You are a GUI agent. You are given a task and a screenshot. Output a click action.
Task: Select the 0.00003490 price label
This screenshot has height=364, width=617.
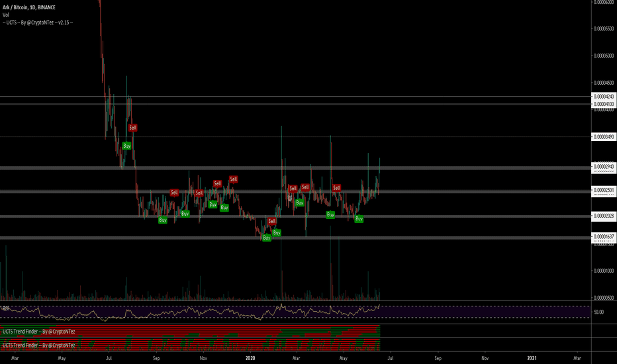[x=604, y=137]
